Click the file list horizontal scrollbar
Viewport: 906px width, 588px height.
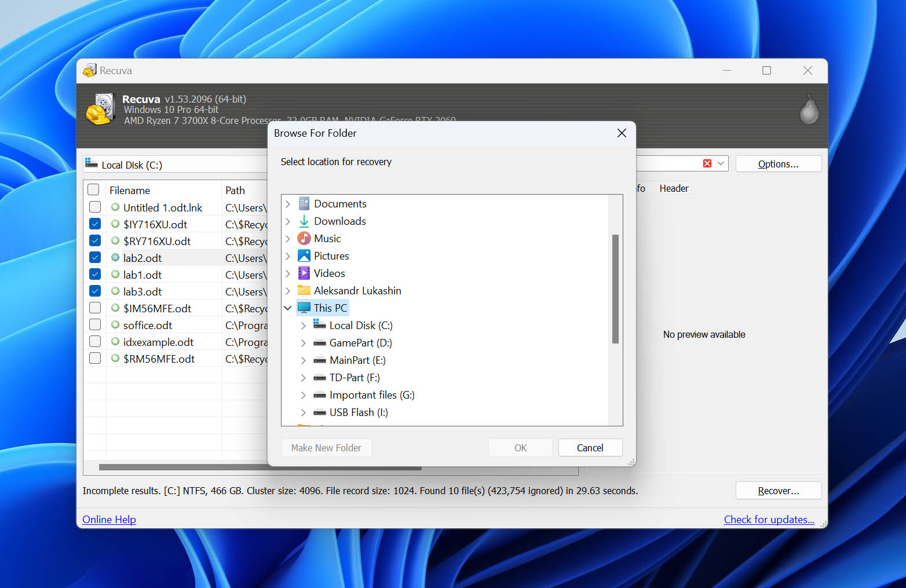pos(260,467)
